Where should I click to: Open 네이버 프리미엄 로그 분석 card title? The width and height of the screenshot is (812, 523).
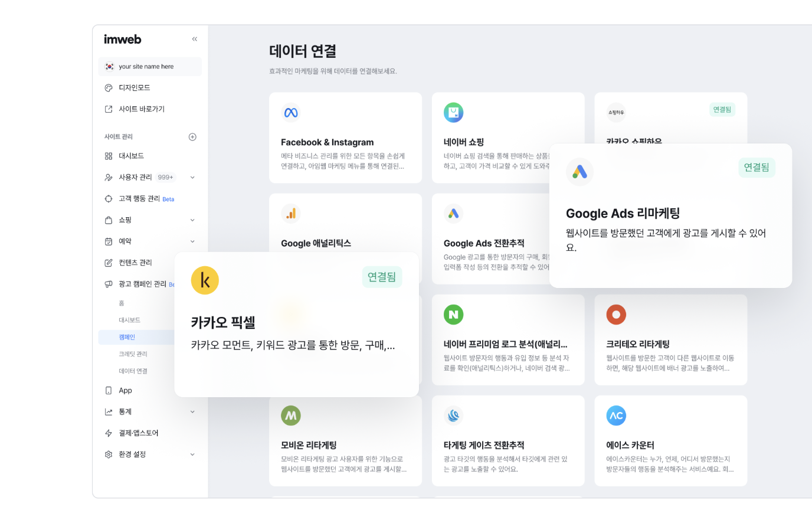pyautogui.click(x=506, y=344)
